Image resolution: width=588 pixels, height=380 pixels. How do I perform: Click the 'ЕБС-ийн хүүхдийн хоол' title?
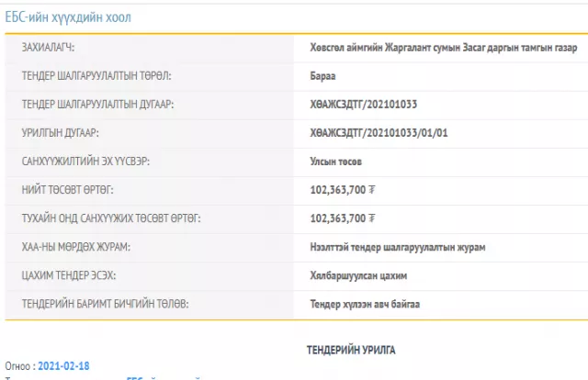[68, 17]
